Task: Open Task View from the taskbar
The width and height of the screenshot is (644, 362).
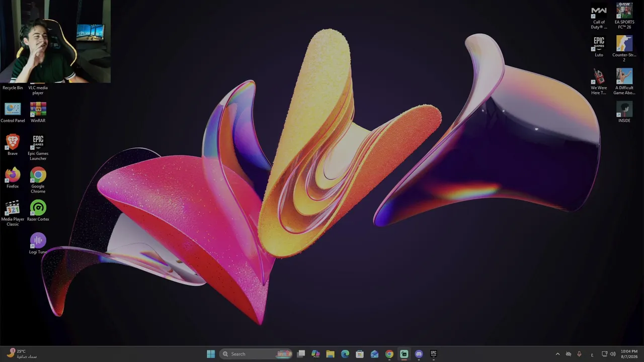Action: tap(301, 354)
